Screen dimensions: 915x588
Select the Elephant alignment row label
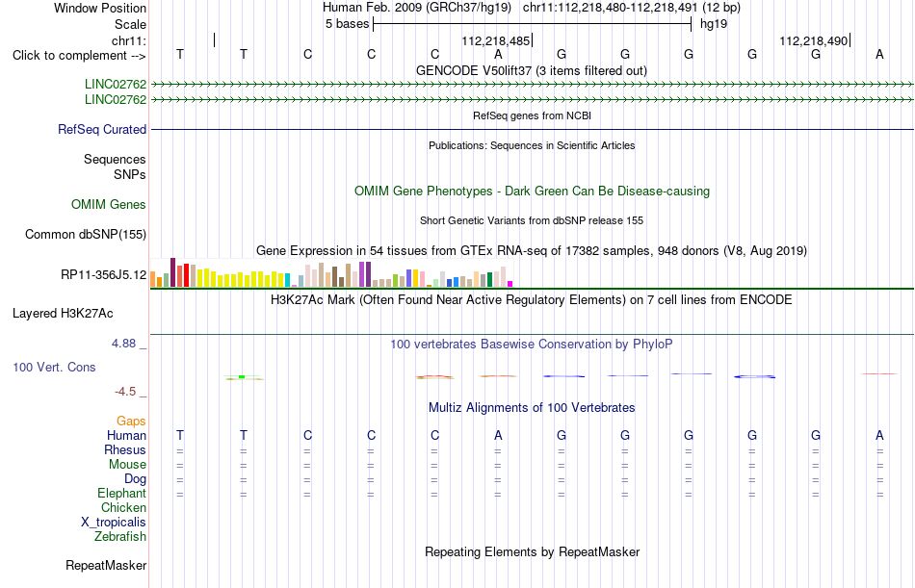tap(122, 494)
